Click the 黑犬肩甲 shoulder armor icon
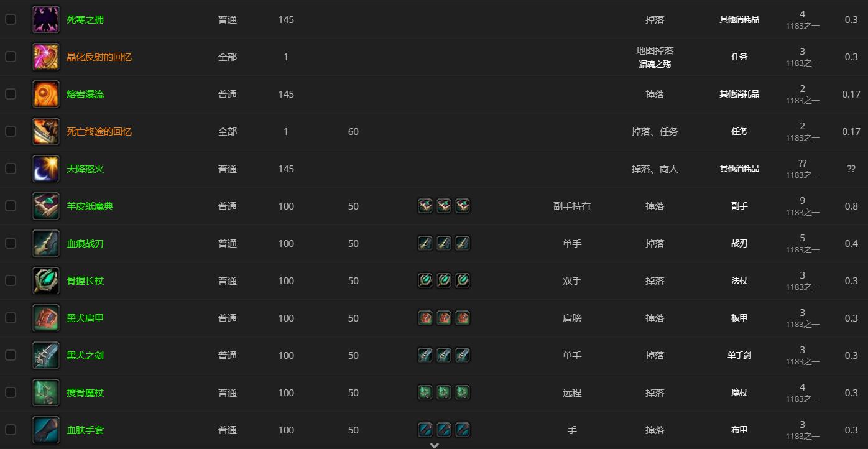 pos(45,318)
